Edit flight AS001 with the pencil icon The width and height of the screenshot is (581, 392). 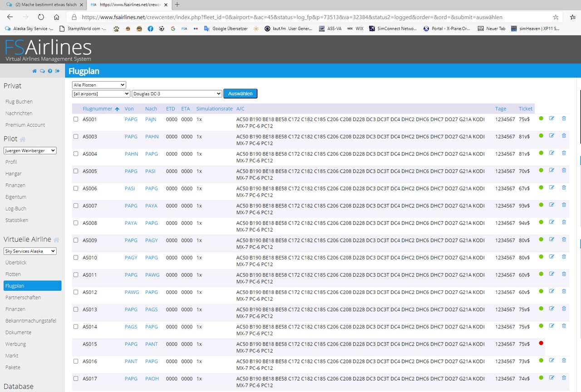coord(552,118)
